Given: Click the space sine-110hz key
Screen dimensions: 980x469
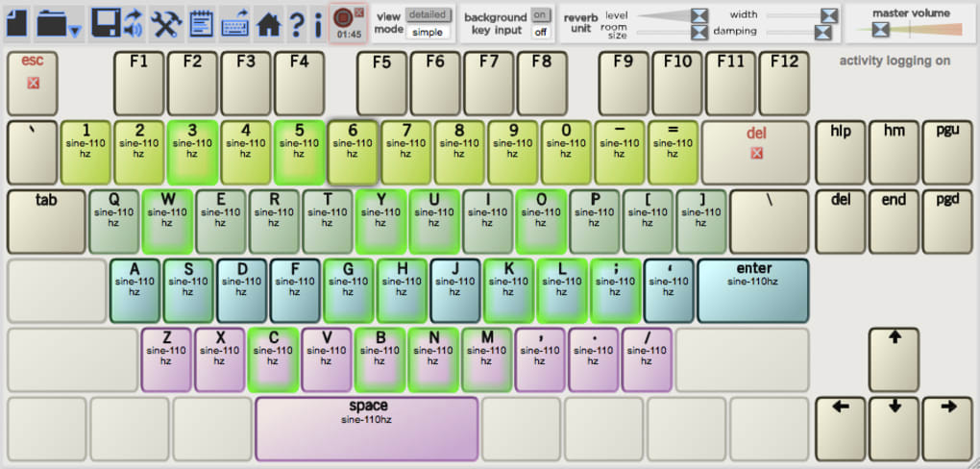Looking at the screenshot, I should [x=367, y=429].
